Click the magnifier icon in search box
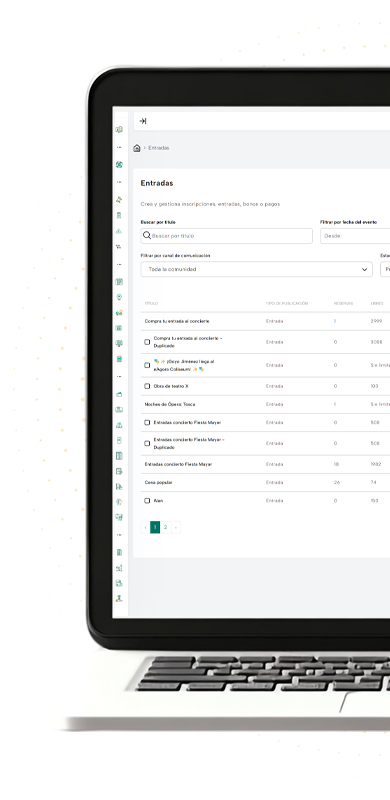The image size is (390, 800). pos(147,236)
